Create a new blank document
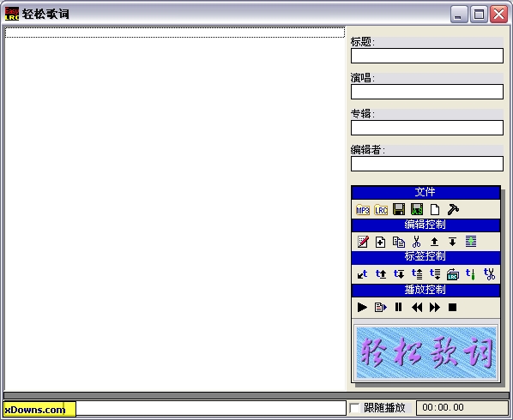 [x=435, y=209]
